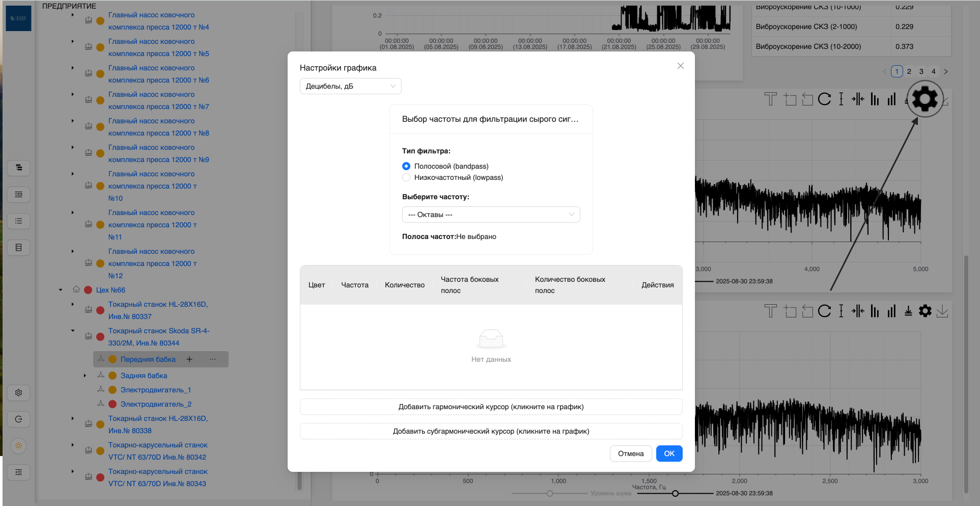
Task: Toggle the light theme sun button
Action: (19, 446)
